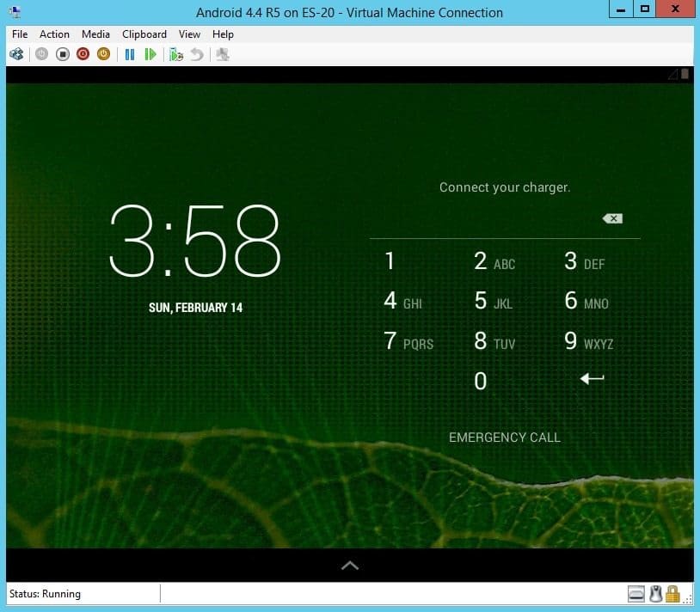
Task: Expand the bottom up-chevron handle
Action: click(349, 566)
